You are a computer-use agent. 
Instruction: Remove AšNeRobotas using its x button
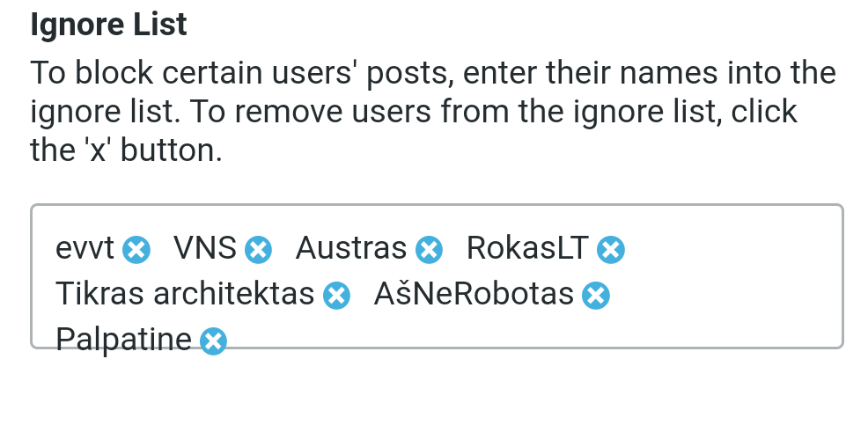coord(596,295)
